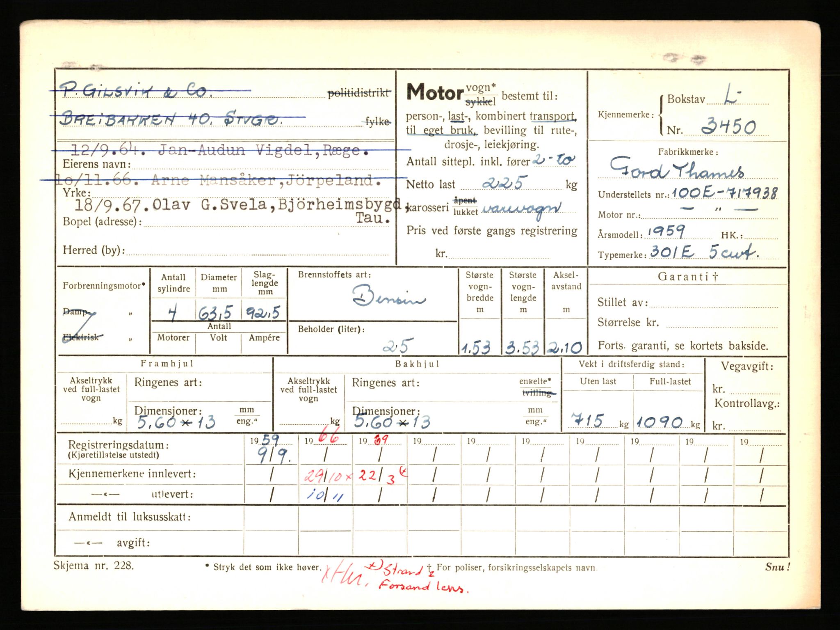Select the registration number 3450
The width and height of the screenshot is (840, 630).
tap(728, 126)
